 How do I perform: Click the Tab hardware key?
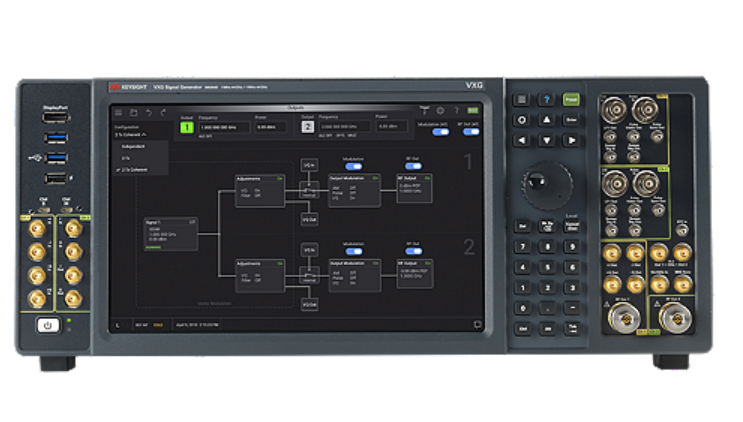(x=572, y=328)
